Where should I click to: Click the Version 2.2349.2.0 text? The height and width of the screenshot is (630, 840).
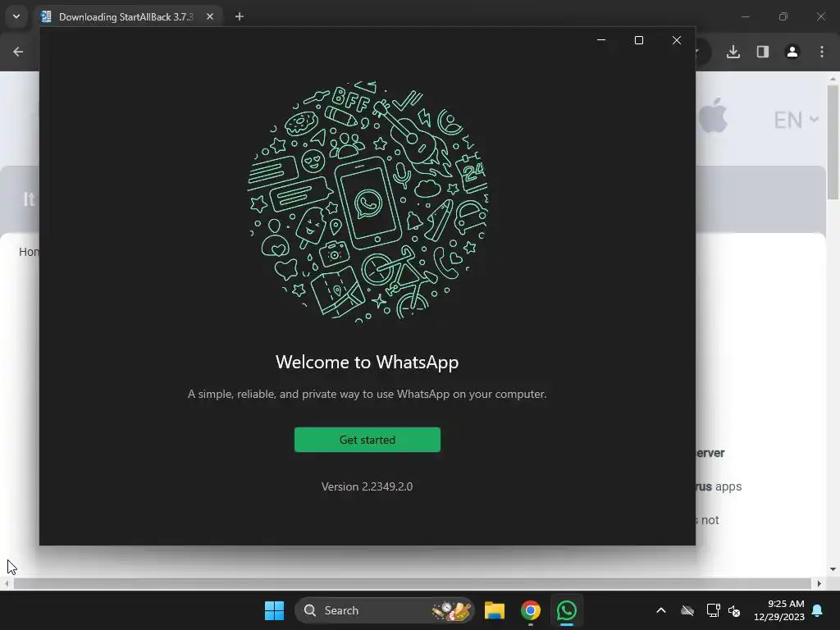pyautogui.click(x=367, y=486)
